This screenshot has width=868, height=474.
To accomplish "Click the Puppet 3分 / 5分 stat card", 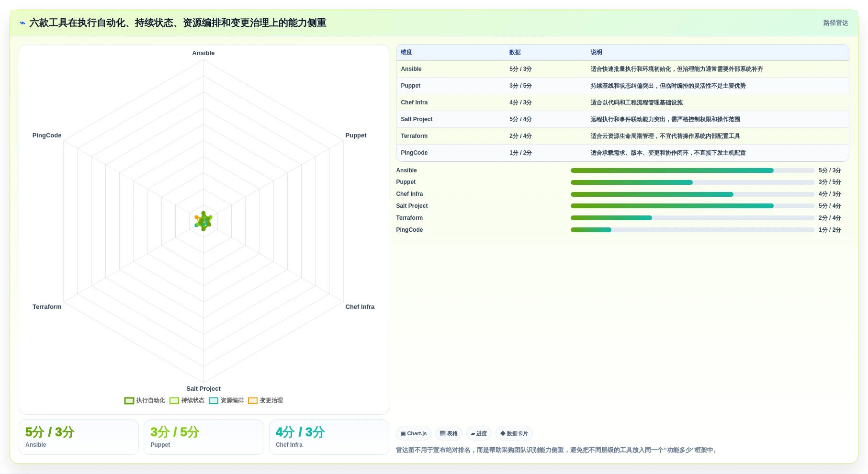I will coord(204,437).
